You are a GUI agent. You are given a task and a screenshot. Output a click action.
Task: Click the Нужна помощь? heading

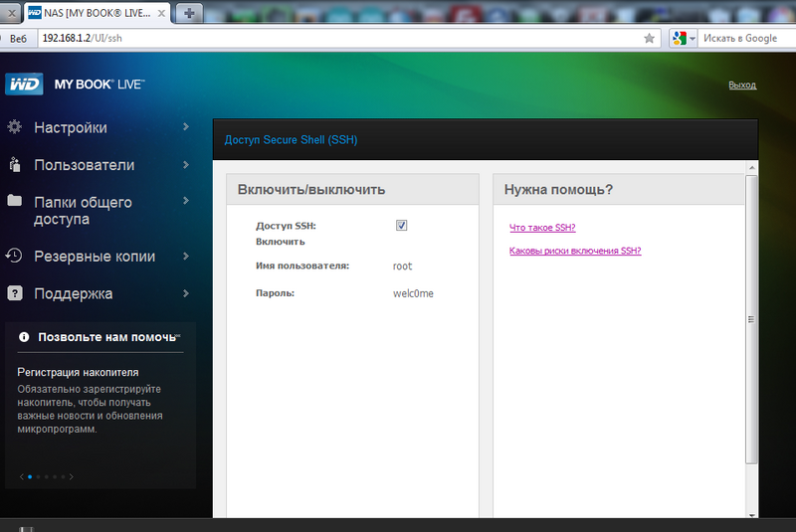pos(558,190)
